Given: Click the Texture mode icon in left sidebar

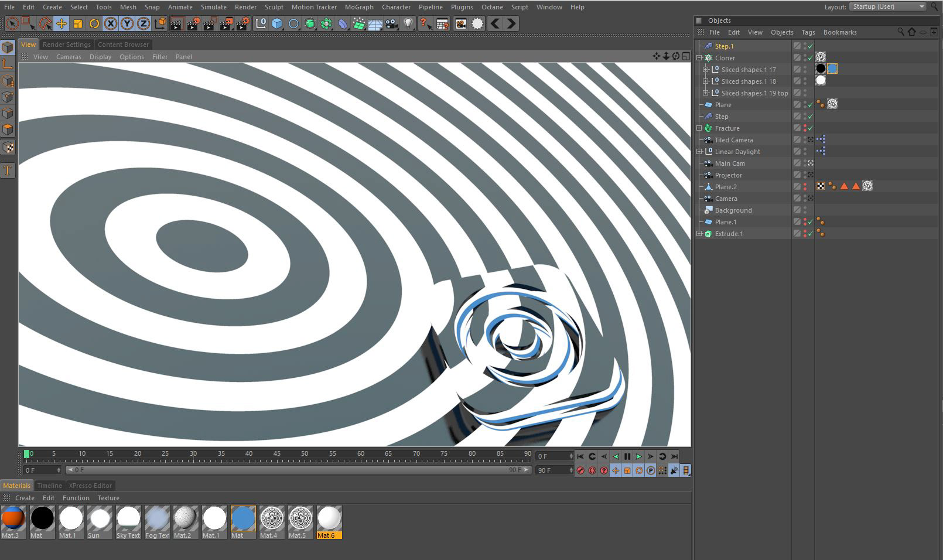Looking at the screenshot, I should 8,148.
